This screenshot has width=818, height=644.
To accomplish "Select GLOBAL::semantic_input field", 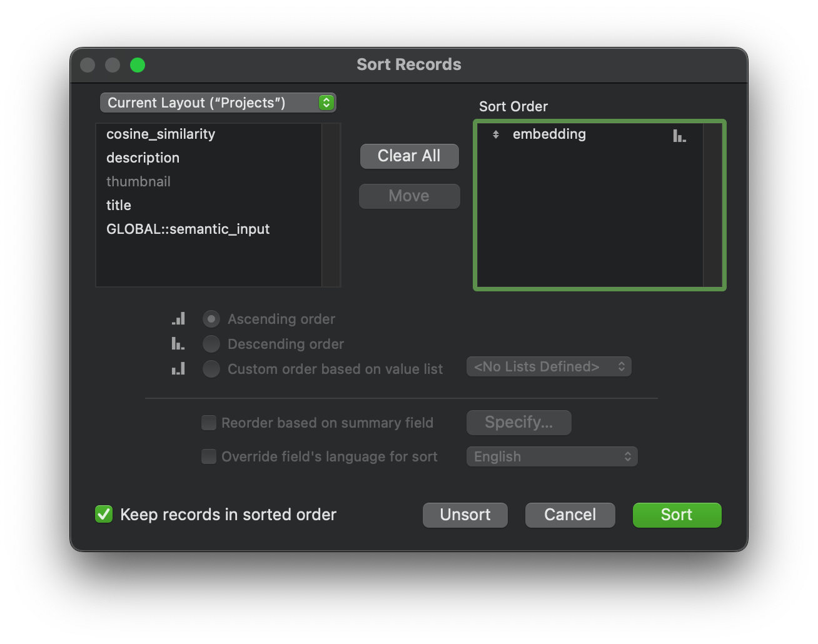I will (x=188, y=229).
